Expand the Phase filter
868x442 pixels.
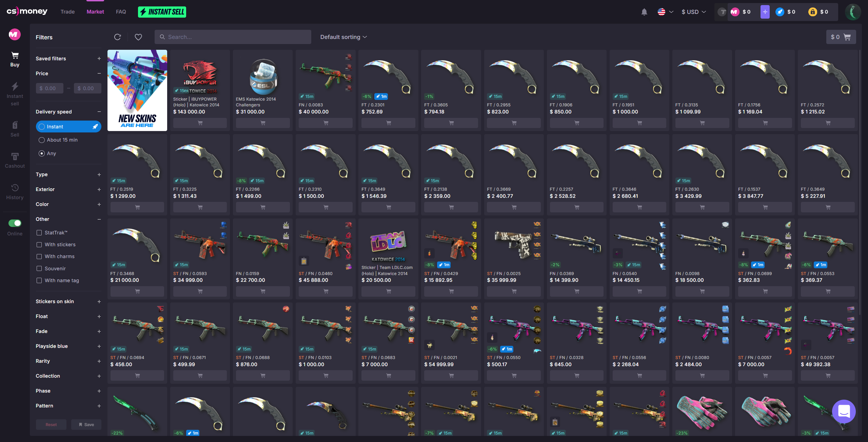tap(68, 391)
